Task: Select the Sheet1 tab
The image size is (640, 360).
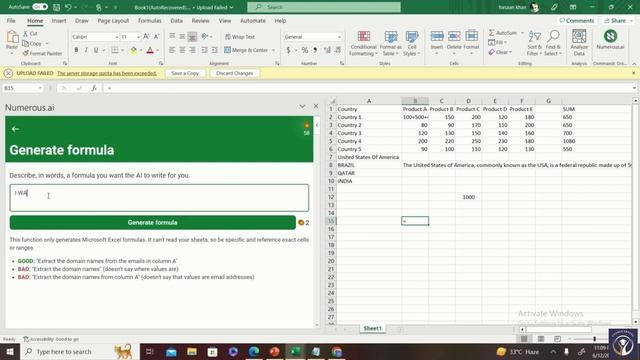Action: (372, 328)
